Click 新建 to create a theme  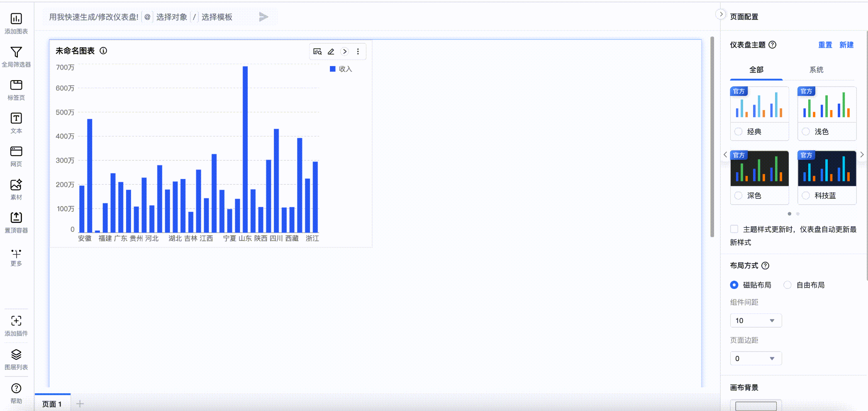(846, 45)
